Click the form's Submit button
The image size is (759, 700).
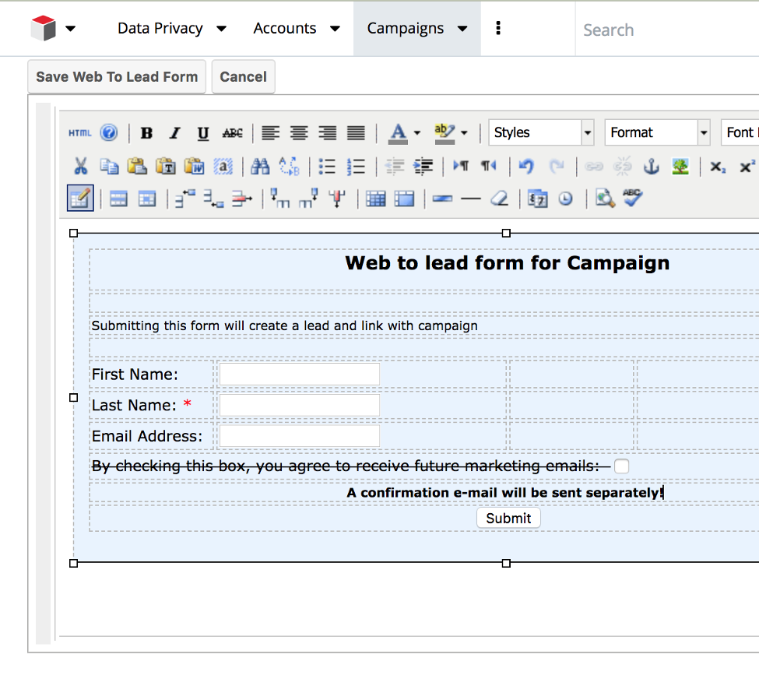coord(508,519)
